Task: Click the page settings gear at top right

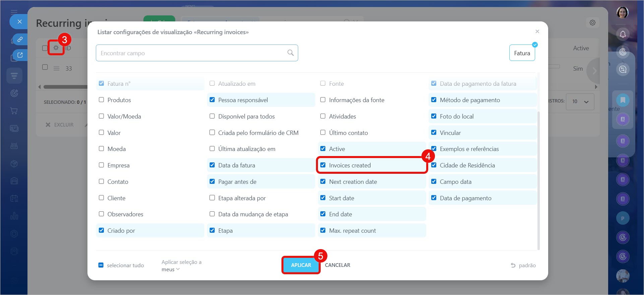Action: point(592,23)
